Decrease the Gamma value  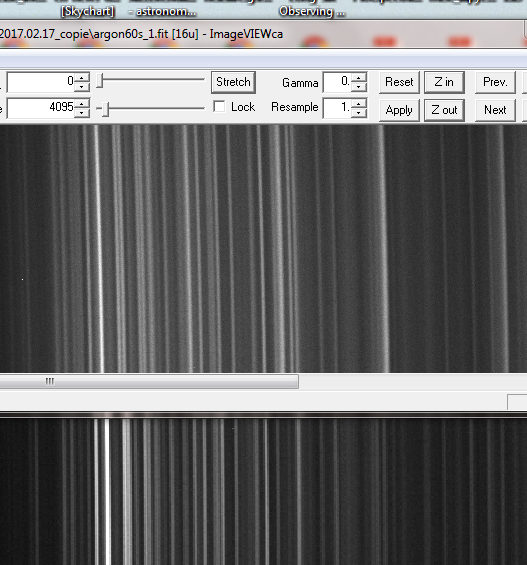point(359,87)
